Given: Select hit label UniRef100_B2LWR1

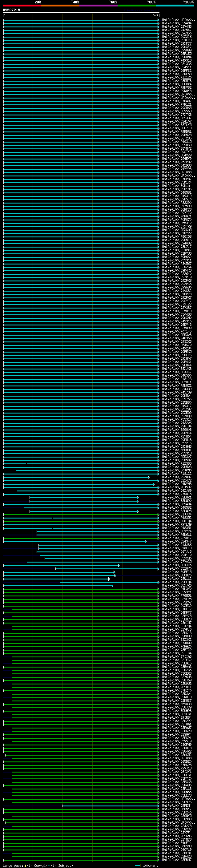Looking at the screenshot, I should click(x=177, y=497).
